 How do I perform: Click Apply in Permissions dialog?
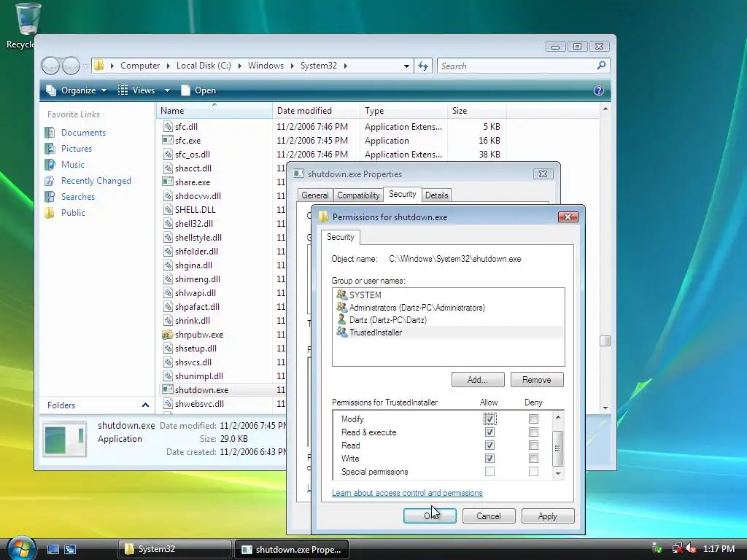(x=548, y=516)
